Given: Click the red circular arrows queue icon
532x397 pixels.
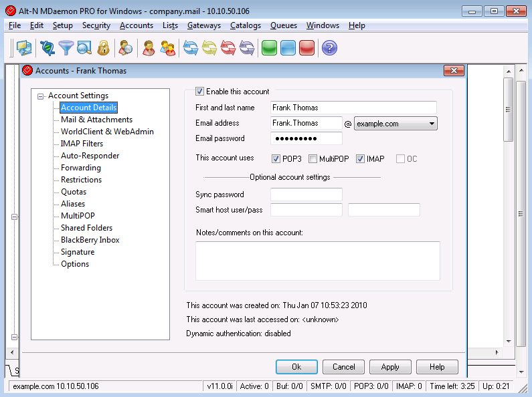Looking at the screenshot, I should click(x=228, y=48).
